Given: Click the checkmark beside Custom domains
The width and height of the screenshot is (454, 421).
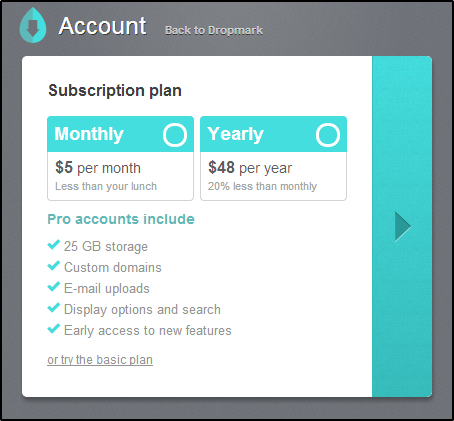Looking at the screenshot, I should (x=54, y=266).
